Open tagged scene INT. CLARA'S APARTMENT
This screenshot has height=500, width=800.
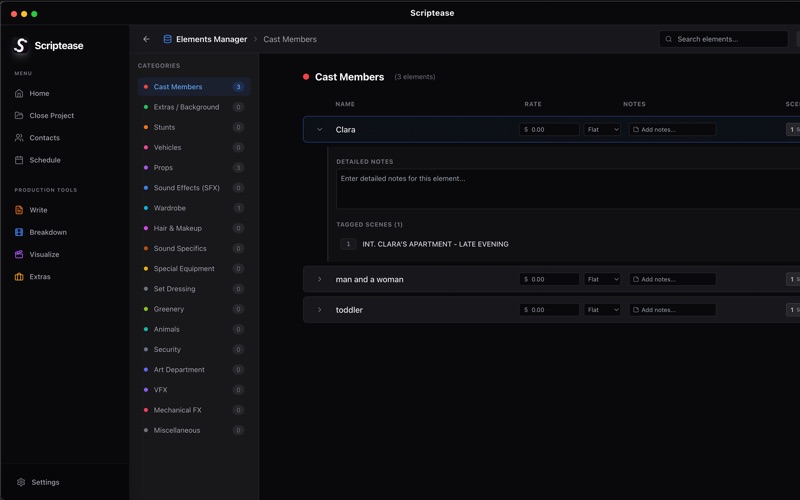(x=435, y=244)
